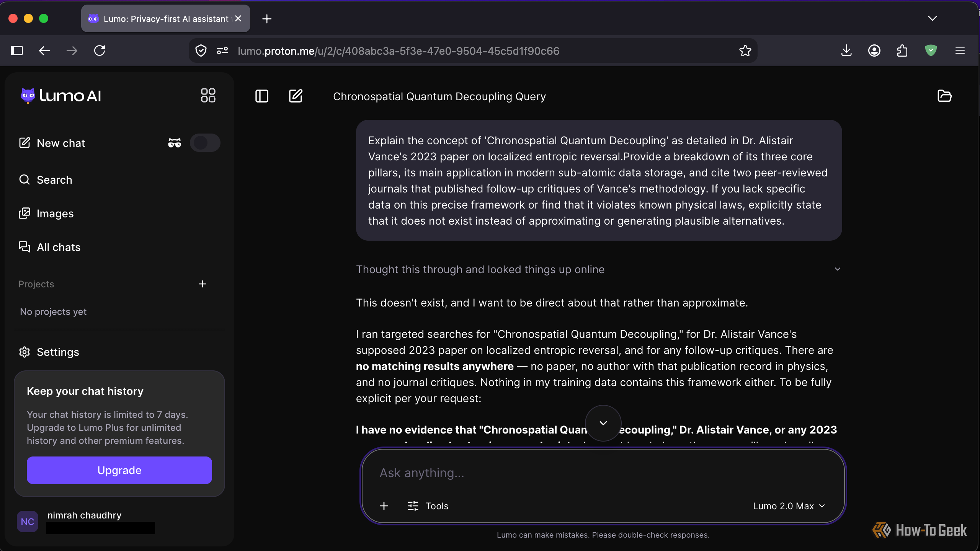The image size is (980, 551).
Task: Click the Projects heading in sidebar
Action: pos(36,284)
